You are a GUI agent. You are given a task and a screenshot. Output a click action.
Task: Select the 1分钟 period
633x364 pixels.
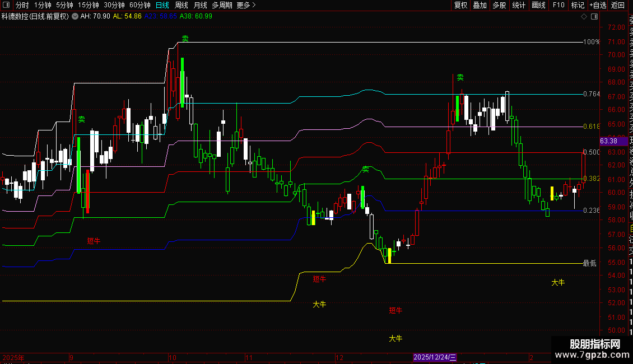[x=43, y=5]
